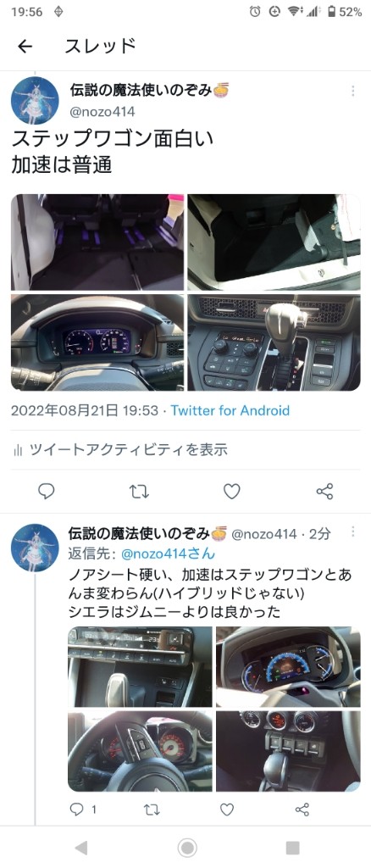Open the first tweet's three-dot overflow menu
This screenshot has height=868, width=371.
coord(352,92)
